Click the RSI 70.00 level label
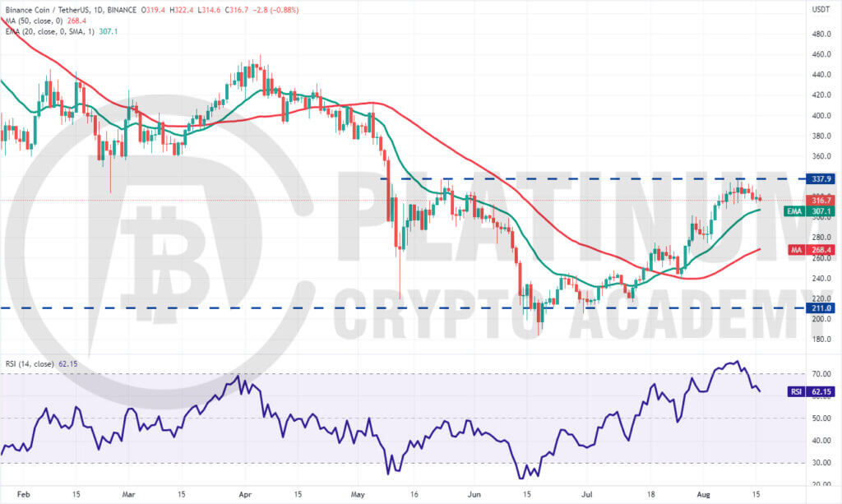Image resolution: width=842 pixels, height=504 pixels. [x=821, y=373]
